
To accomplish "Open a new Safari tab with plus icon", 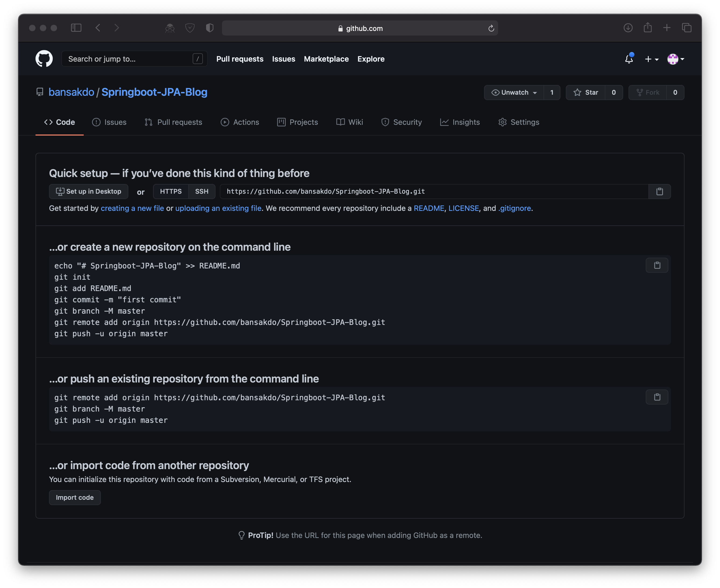I will [666, 28].
